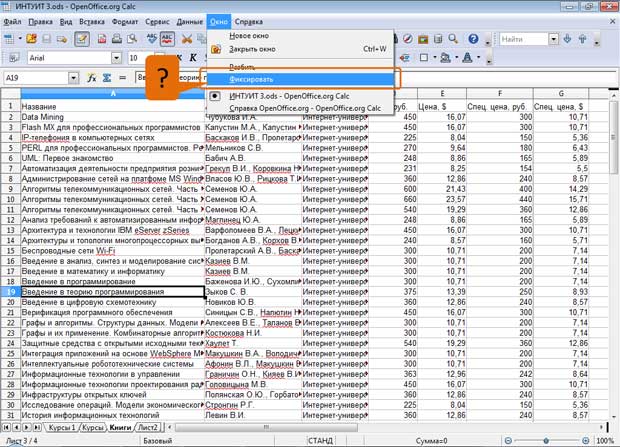Image resolution: width=620 pixels, height=447 pixels.
Task: Click the Open file folder icon
Action: pos(32,39)
